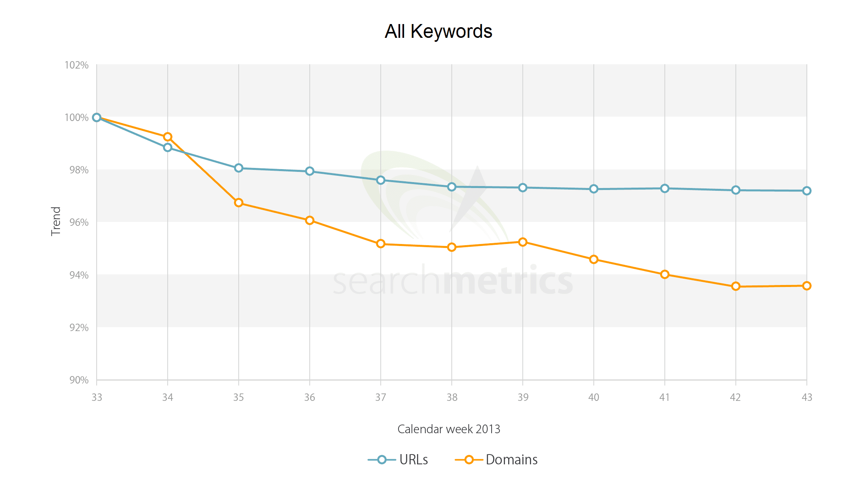The image size is (868, 488).
Task: Select the URLs point at week 43
Action: point(807,191)
